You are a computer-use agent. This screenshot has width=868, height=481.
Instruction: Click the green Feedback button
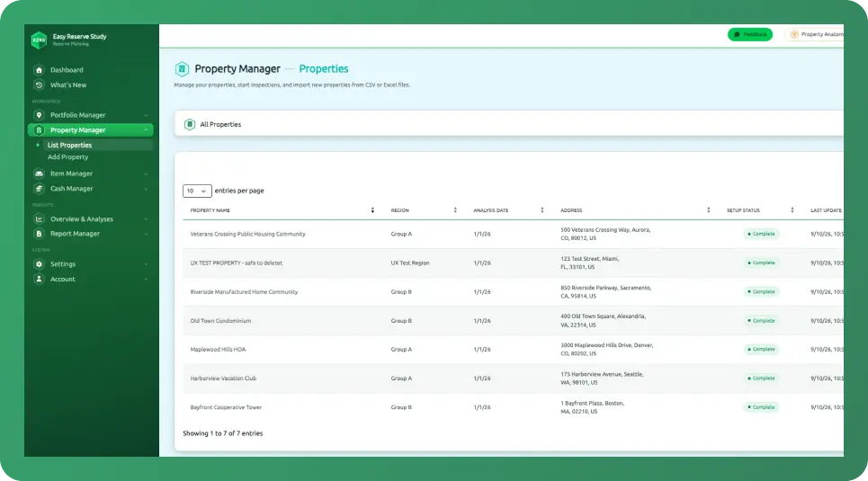[750, 34]
